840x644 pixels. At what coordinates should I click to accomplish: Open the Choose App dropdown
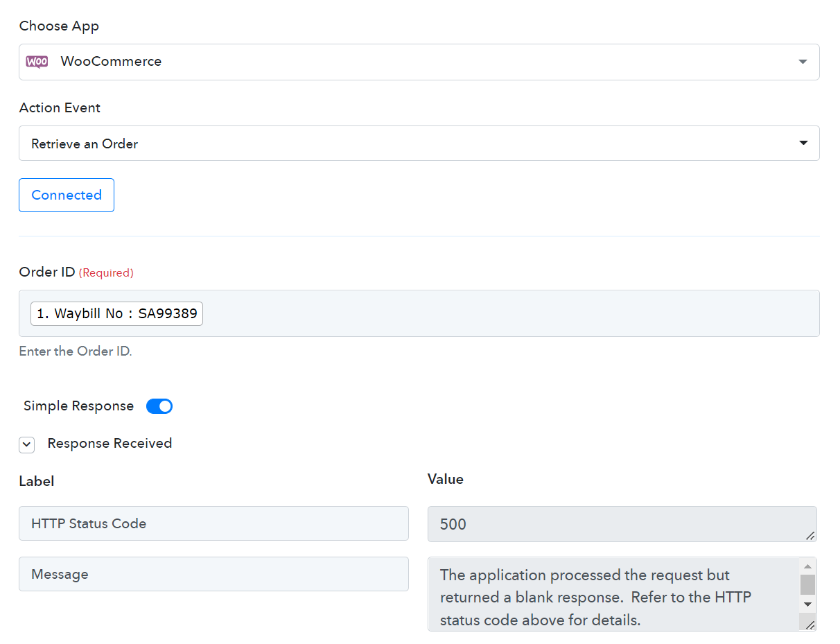click(419, 62)
